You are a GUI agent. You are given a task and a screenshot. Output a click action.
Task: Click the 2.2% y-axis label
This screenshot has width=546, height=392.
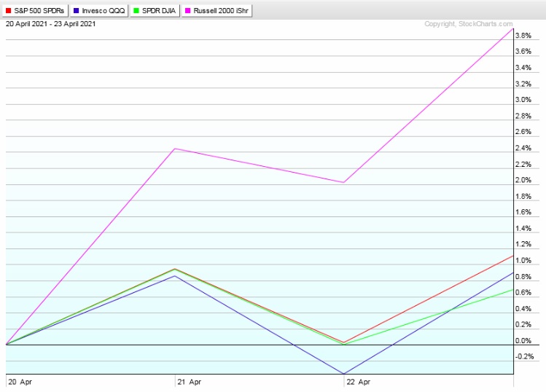(x=523, y=165)
